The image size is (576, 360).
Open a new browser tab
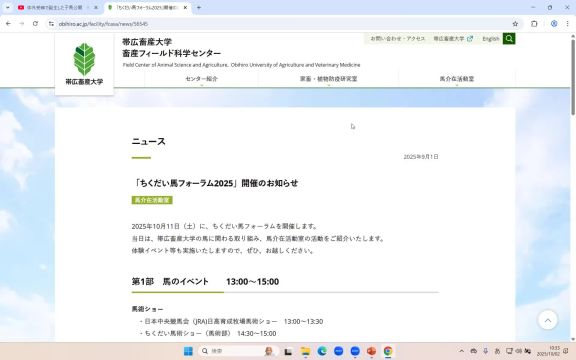point(199,7)
